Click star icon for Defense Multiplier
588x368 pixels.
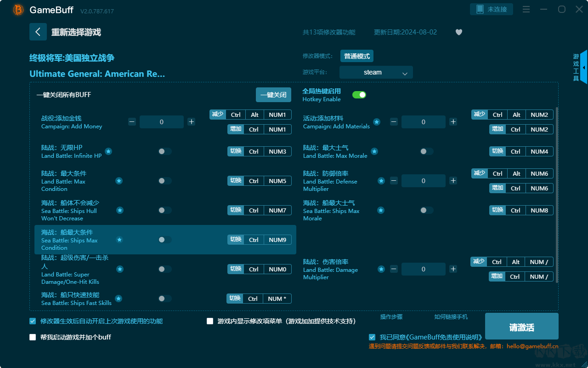coord(381,181)
